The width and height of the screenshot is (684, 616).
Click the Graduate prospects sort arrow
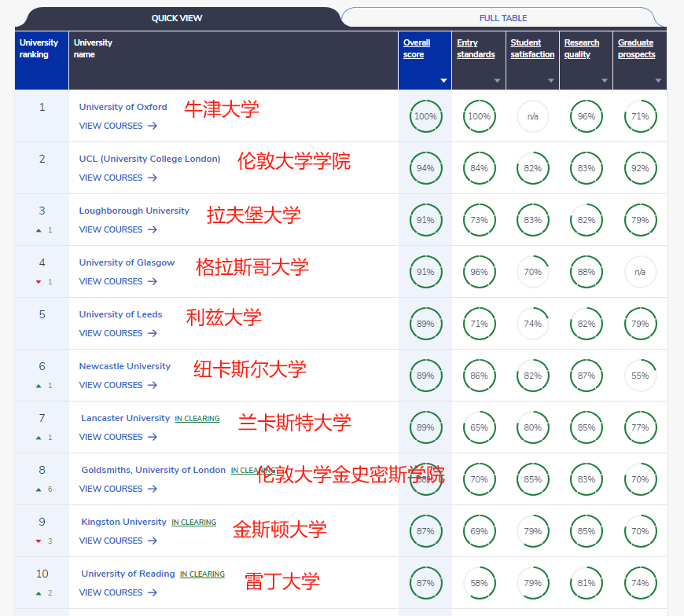point(658,81)
